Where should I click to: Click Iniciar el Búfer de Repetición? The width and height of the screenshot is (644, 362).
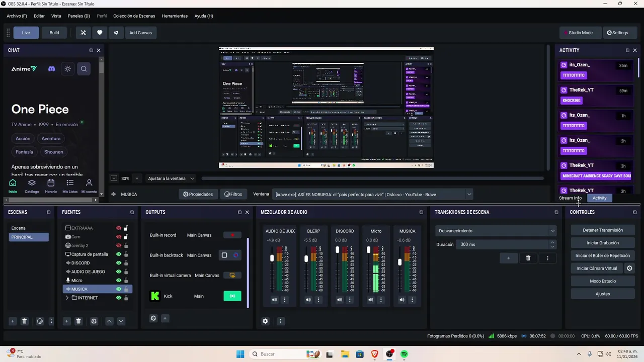tap(603, 255)
